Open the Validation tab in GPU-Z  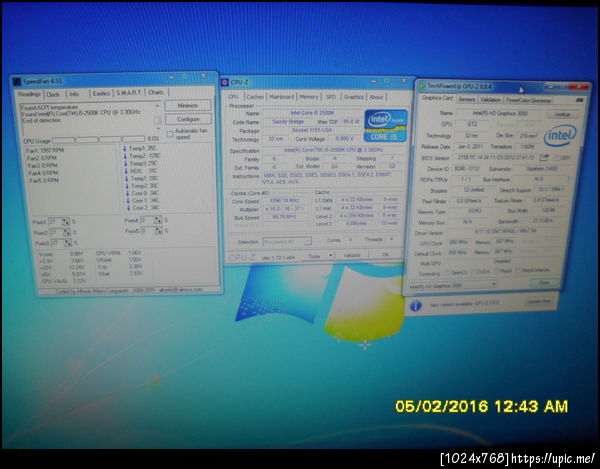pos(490,100)
